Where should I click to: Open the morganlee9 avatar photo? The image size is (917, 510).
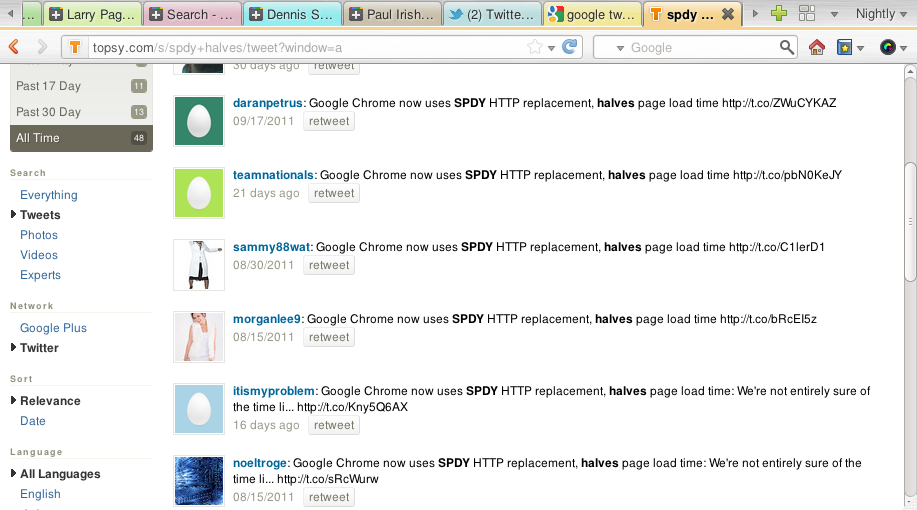coord(199,336)
